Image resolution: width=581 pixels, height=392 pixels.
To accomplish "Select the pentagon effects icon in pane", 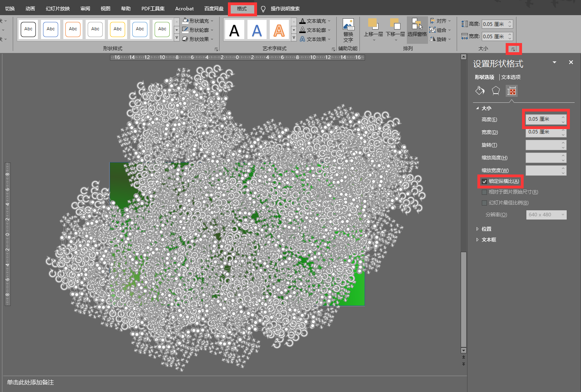I will [496, 91].
